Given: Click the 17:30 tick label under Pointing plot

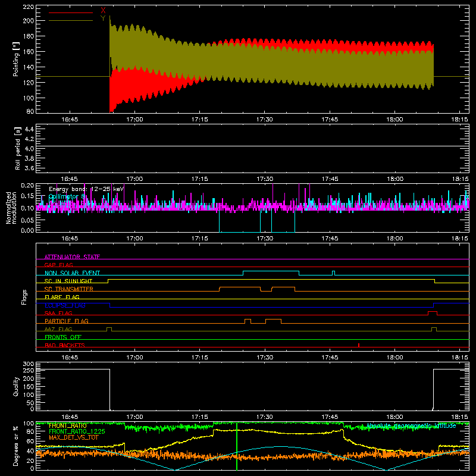Looking at the screenshot, I should [x=265, y=120].
